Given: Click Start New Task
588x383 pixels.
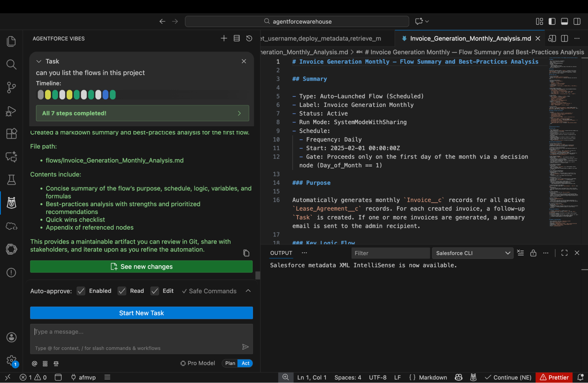Looking at the screenshot, I should (x=141, y=313).
